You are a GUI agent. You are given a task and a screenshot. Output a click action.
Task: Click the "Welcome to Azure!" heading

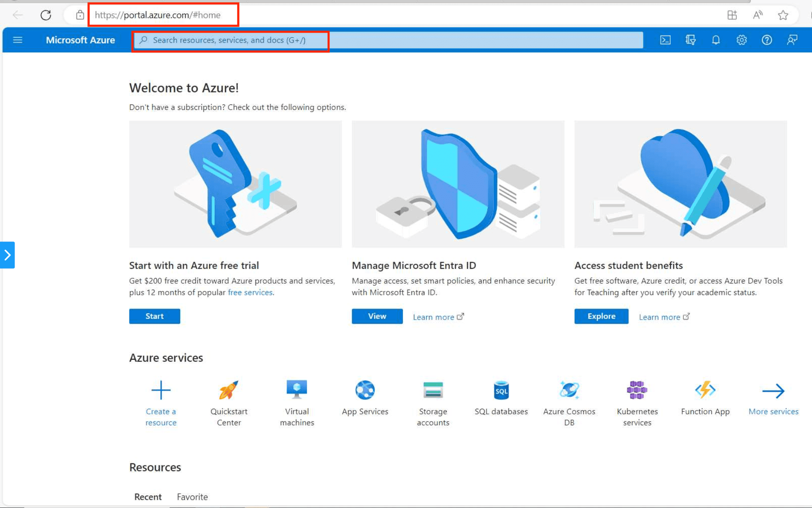coord(184,88)
